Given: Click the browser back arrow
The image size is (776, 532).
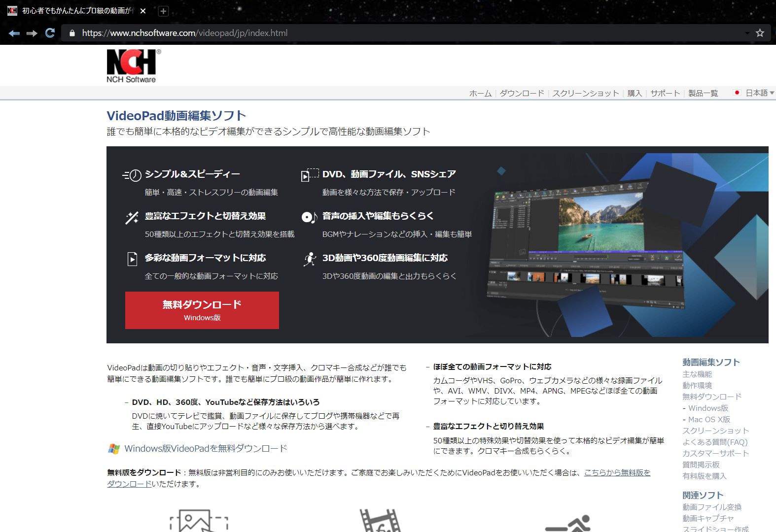Looking at the screenshot, I should tap(14, 33).
